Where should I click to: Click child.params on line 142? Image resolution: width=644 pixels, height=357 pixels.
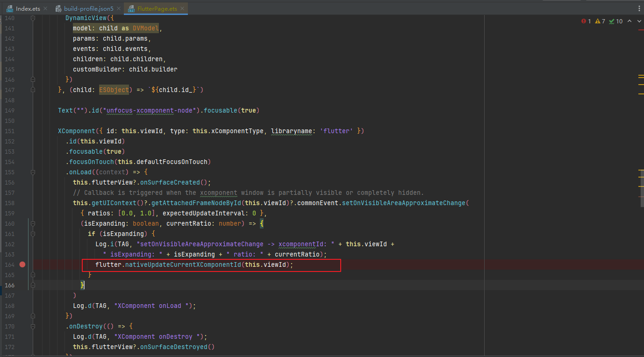[x=125, y=38]
